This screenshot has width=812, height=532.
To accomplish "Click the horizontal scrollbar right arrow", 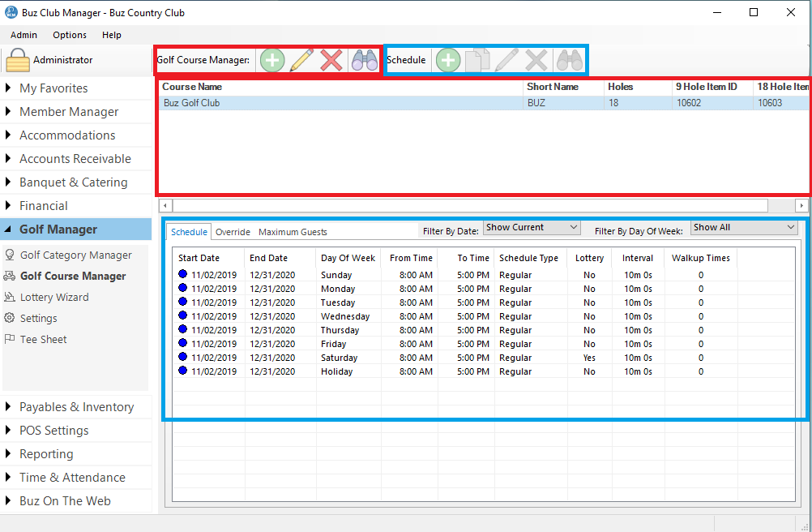I will pyautogui.click(x=801, y=206).
